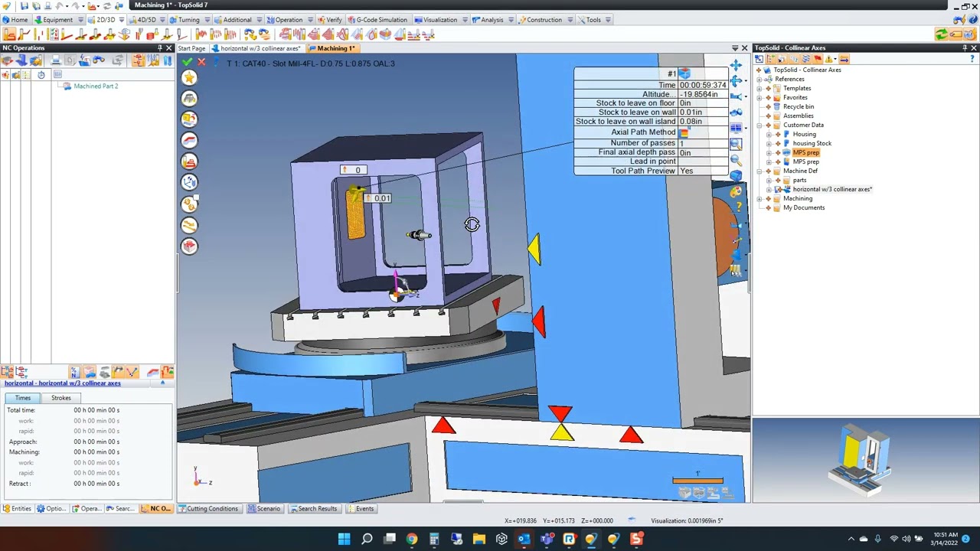Click the green refresh icon at top right
The width and height of the screenshot is (980, 551).
coord(941,34)
